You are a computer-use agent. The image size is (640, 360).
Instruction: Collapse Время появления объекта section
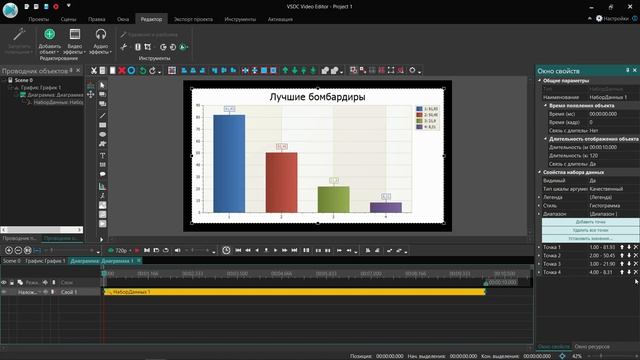pos(546,106)
